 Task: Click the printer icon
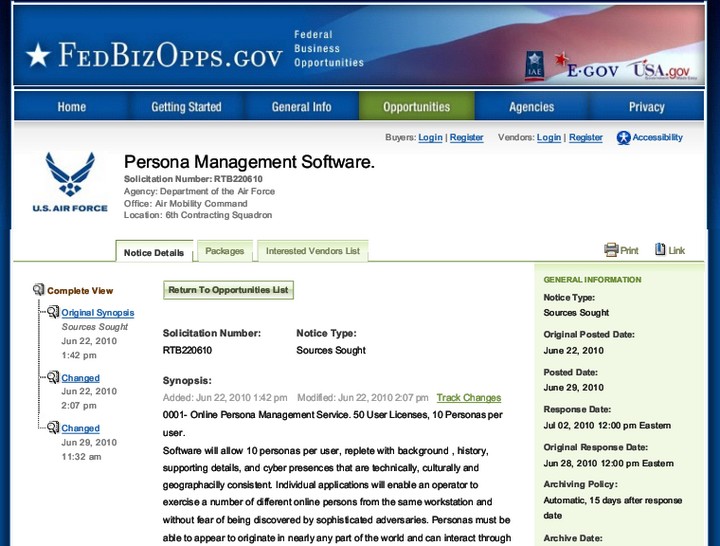coord(611,250)
